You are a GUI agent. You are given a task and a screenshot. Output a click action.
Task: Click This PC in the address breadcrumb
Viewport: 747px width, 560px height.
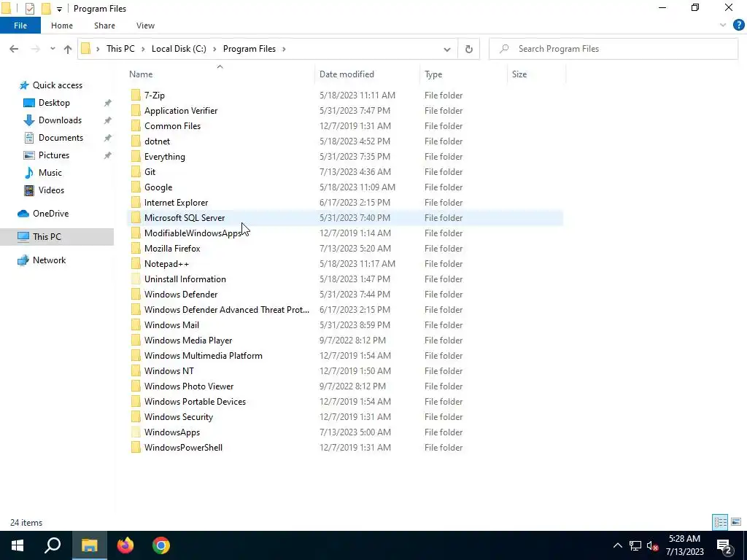120,49
